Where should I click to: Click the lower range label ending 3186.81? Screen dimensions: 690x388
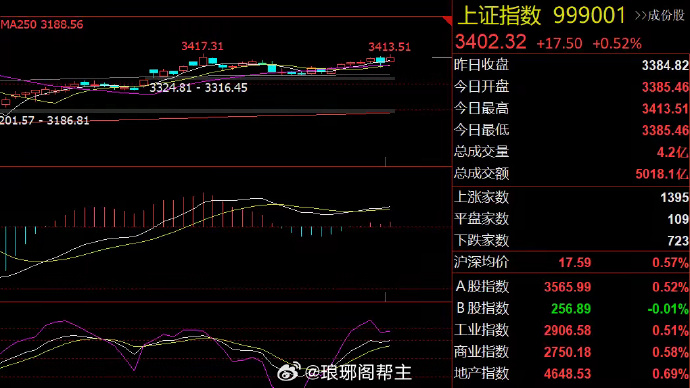[44, 121]
